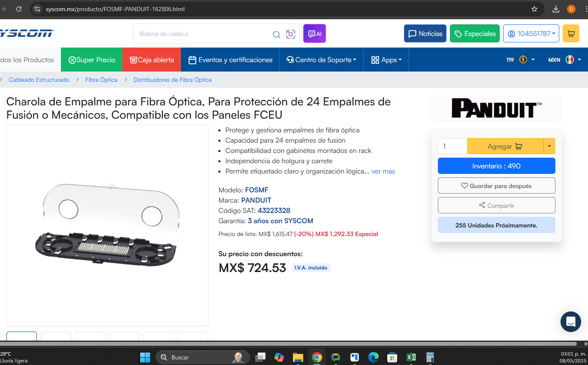Open Excel from the taskbar

[411, 357]
